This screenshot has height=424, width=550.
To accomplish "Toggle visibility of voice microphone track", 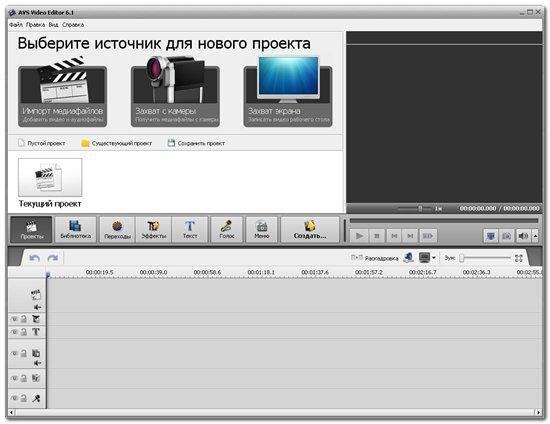I will 14,398.
